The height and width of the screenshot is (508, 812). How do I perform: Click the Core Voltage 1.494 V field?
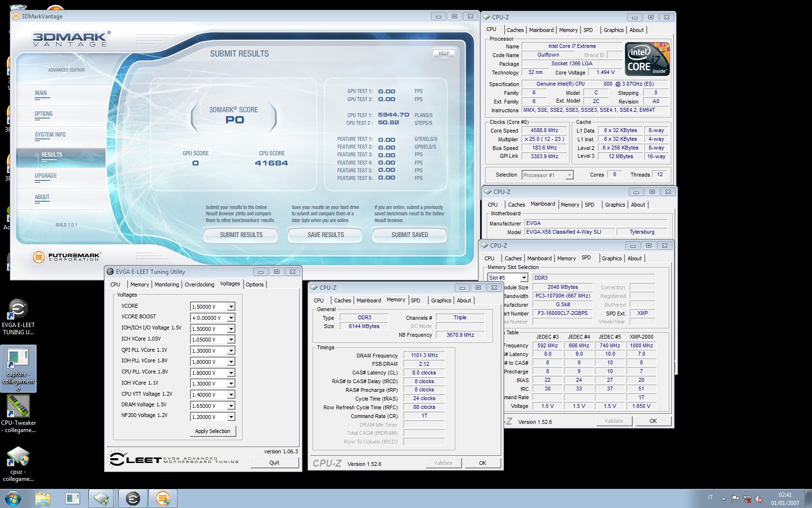[606, 73]
